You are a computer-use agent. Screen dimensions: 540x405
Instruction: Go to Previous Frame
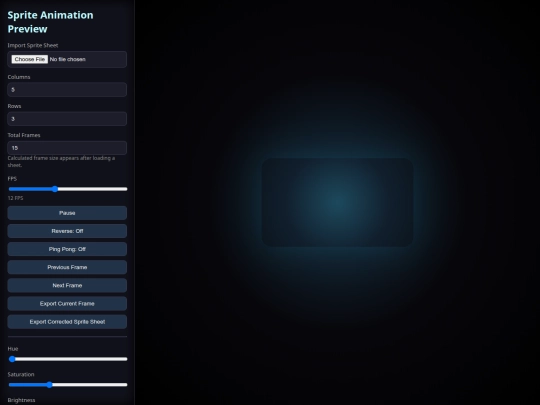pos(67,267)
